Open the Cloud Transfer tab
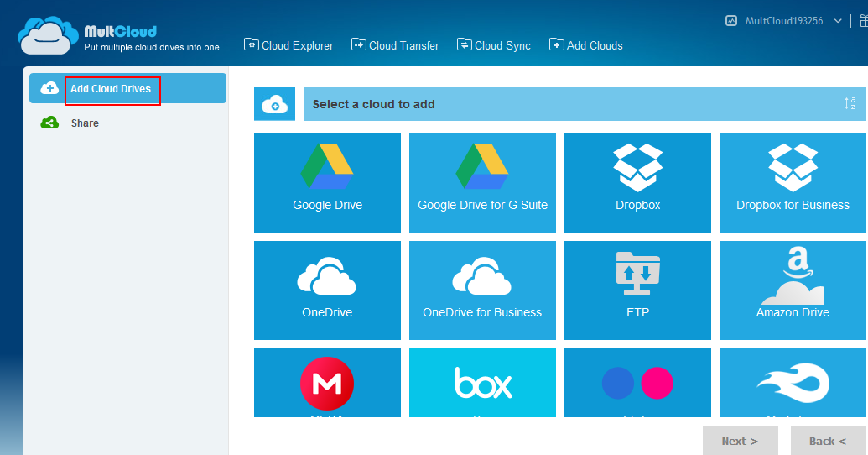Image resolution: width=868 pixels, height=455 pixels. pyautogui.click(x=395, y=45)
